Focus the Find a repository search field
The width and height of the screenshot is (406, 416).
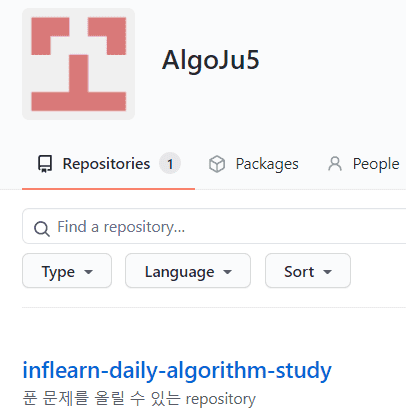(x=214, y=226)
